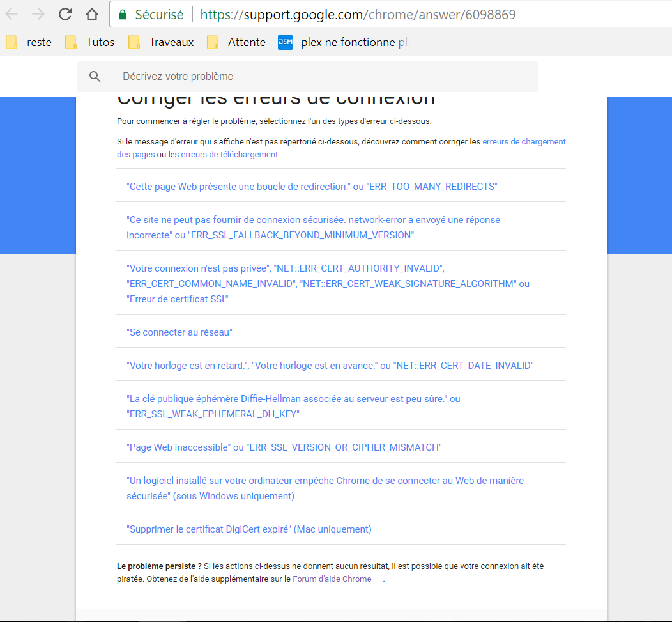This screenshot has width=672, height=622.
Task: Open the 'Attente' bookmark folder
Action: tap(236, 42)
